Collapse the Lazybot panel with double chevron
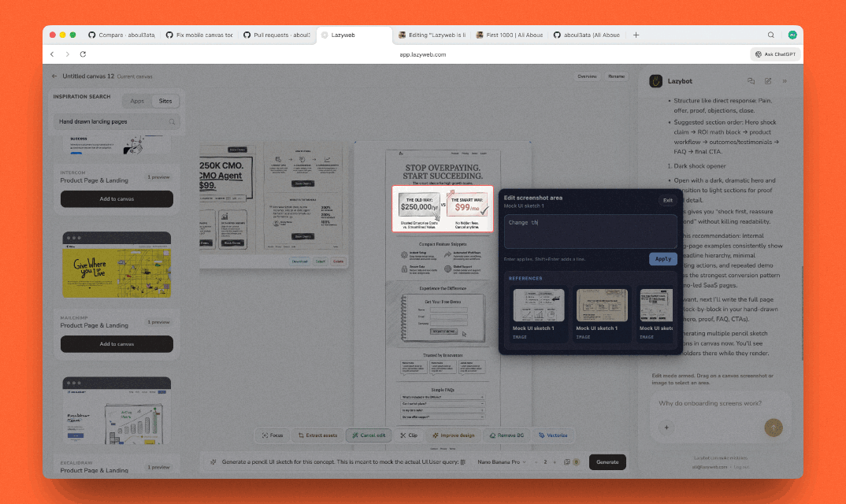The width and height of the screenshot is (846, 504). point(785,81)
